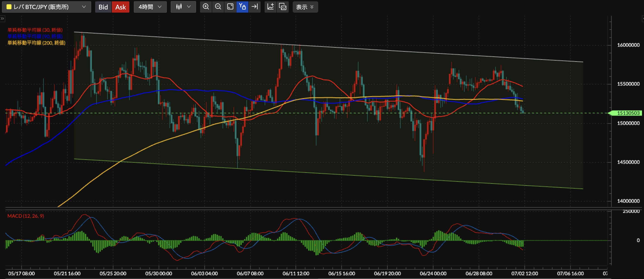Click the 06/07 08:00 time label
Viewport: 644px width, 279px height.
[250, 274]
